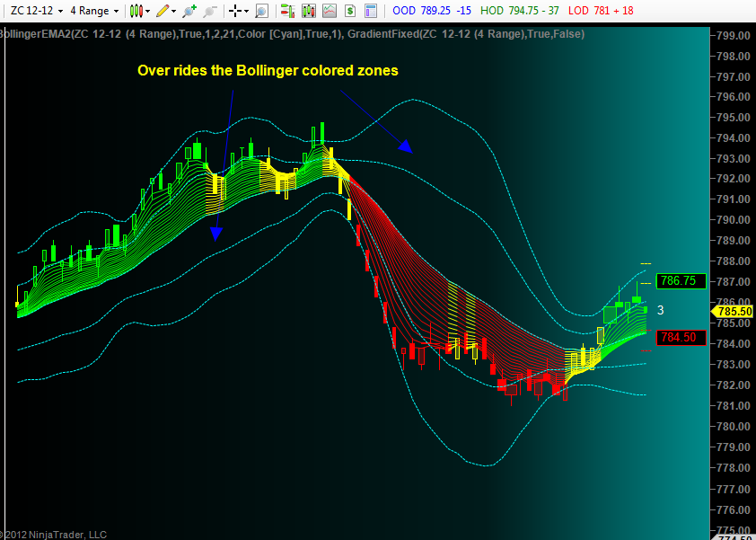Viewport: 756px width, 540px height.
Task: Click the candlestick chart style icon
Action: 136,11
